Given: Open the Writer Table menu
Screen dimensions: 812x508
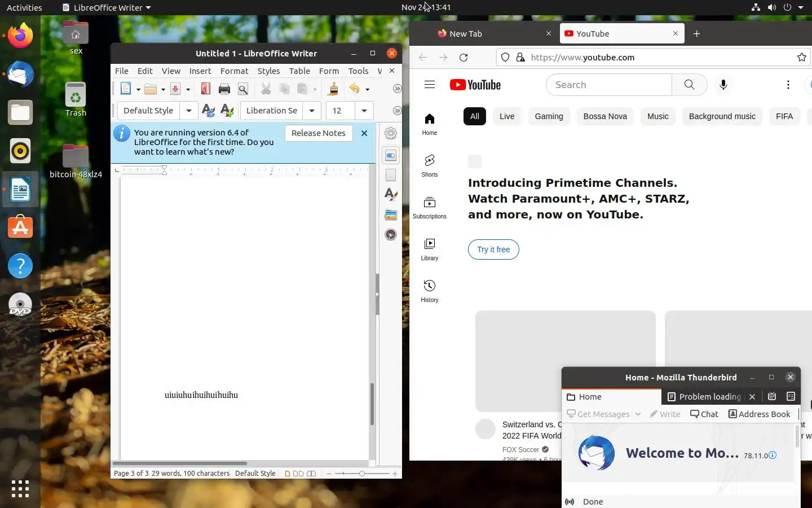Looking at the screenshot, I should [299, 71].
